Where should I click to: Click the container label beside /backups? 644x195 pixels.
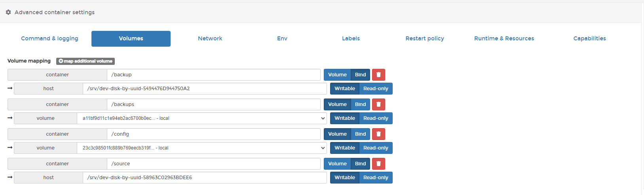(57, 104)
